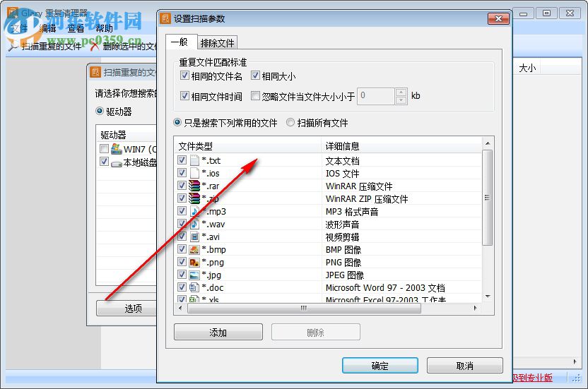Click the 添加 button

pyautogui.click(x=218, y=332)
